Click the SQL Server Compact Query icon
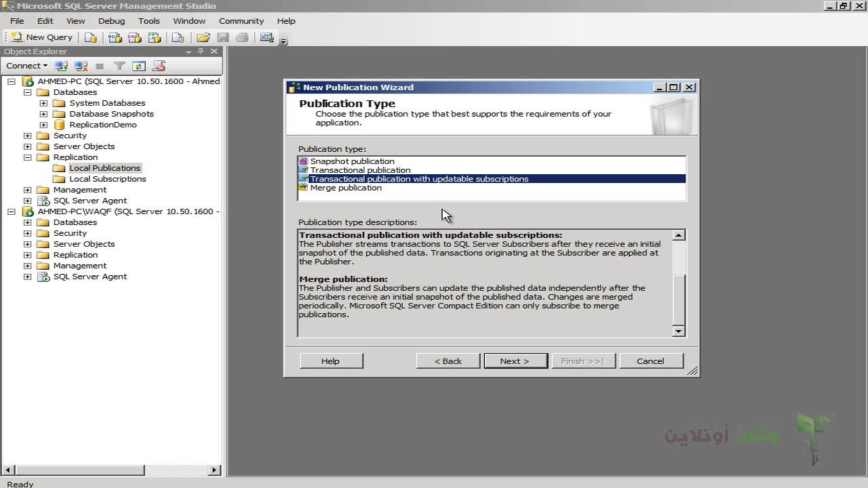This screenshot has width=868, height=488. [x=178, y=37]
